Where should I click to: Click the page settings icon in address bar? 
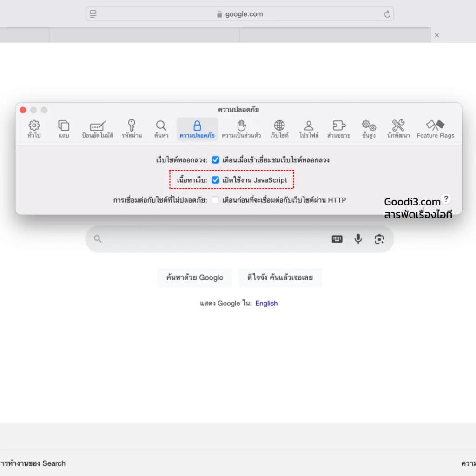point(93,14)
